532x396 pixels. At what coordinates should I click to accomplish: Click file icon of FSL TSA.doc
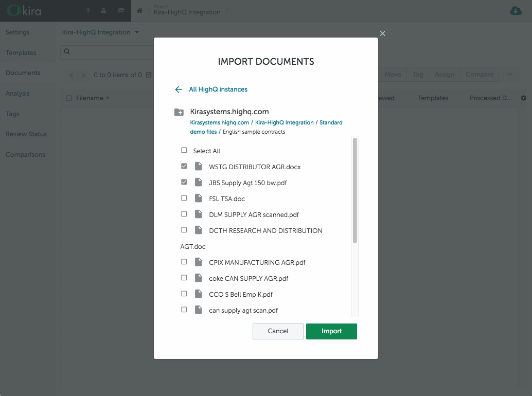(199, 198)
